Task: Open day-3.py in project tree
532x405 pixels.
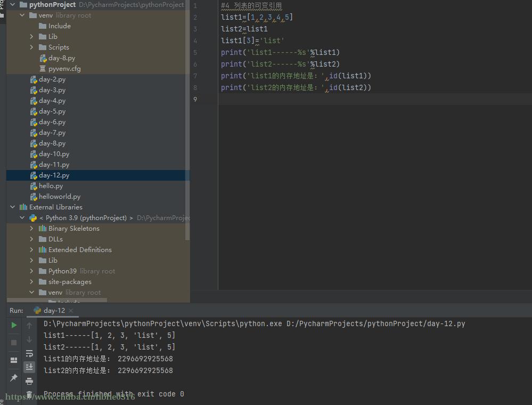Action: [52, 90]
